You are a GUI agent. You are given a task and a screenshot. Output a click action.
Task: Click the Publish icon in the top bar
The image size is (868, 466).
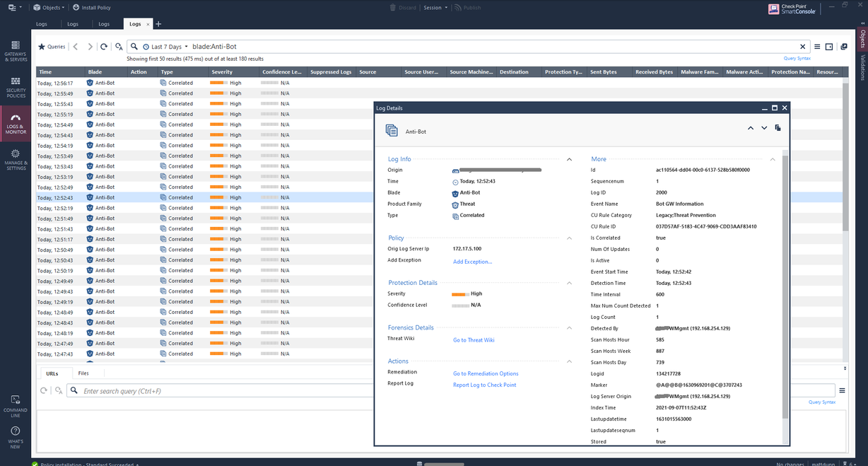tap(458, 8)
